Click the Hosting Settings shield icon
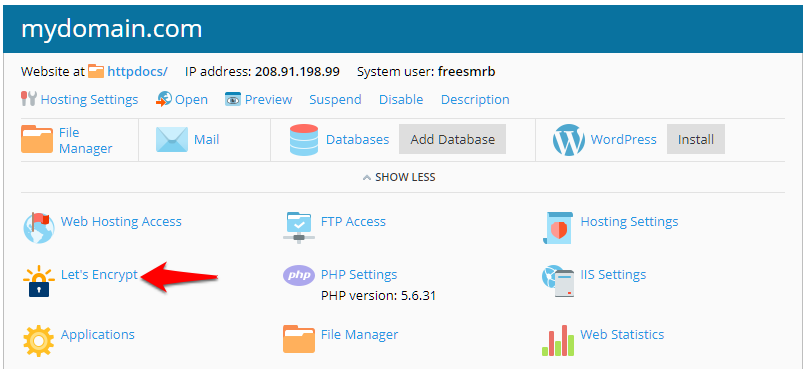The width and height of the screenshot is (808, 369). [x=558, y=227]
